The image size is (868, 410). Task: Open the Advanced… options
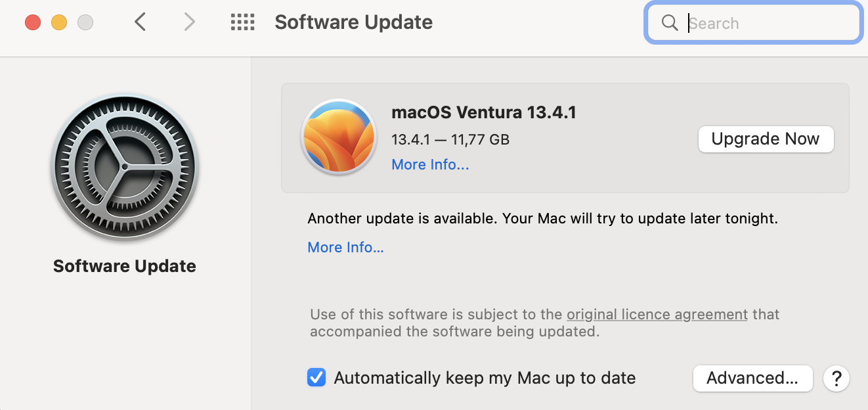coord(752,378)
